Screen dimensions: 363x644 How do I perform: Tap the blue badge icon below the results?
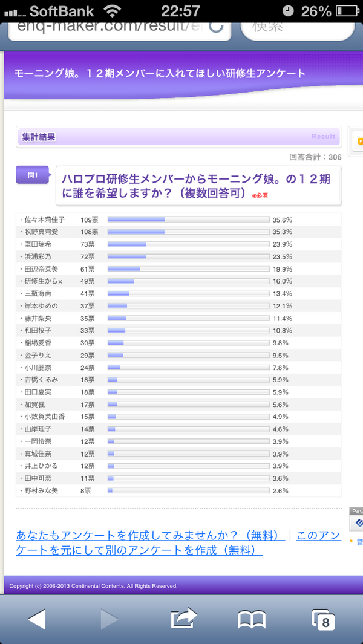coord(358,522)
